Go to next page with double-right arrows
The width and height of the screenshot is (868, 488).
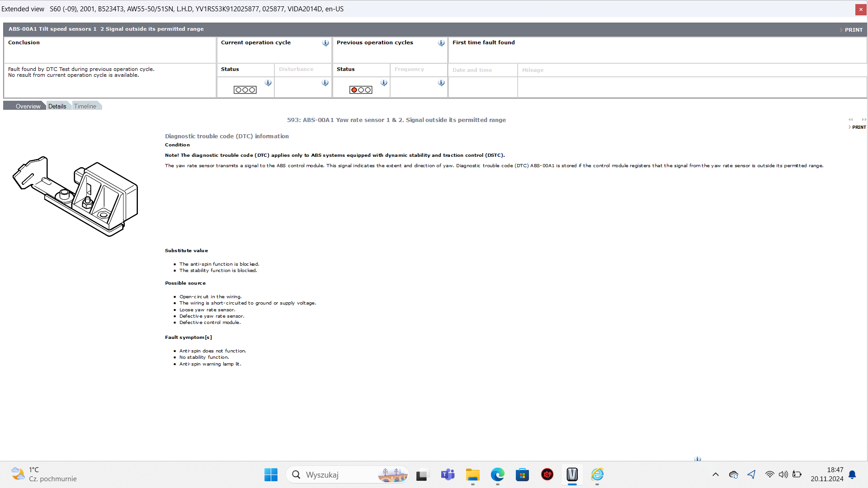[x=864, y=120]
